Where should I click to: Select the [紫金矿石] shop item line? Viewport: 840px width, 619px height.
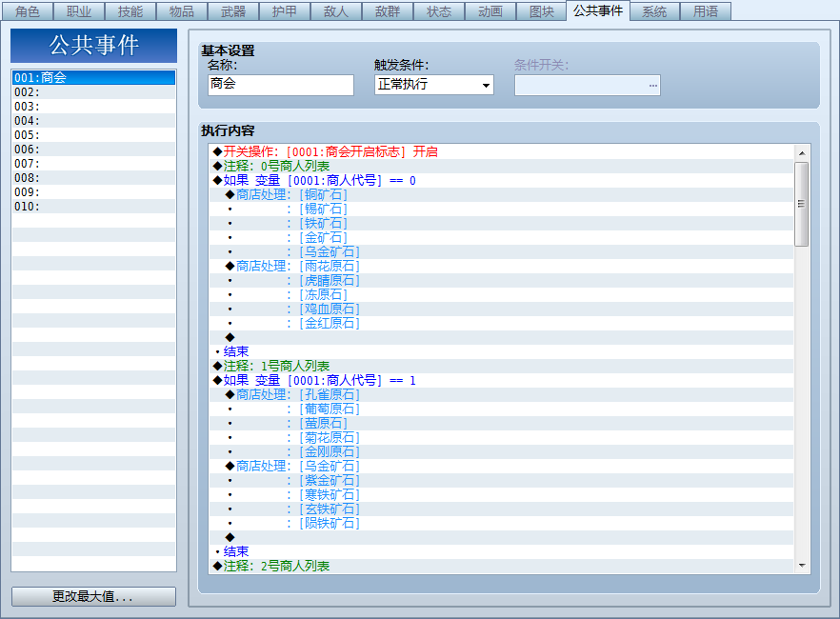pyautogui.click(x=501, y=480)
